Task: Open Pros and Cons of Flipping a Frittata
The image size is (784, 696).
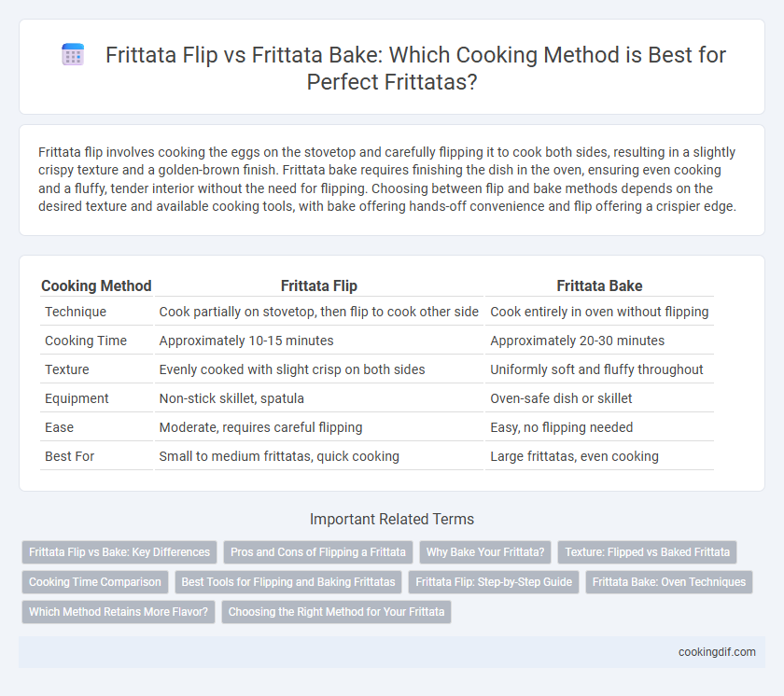Action: (x=318, y=552)
